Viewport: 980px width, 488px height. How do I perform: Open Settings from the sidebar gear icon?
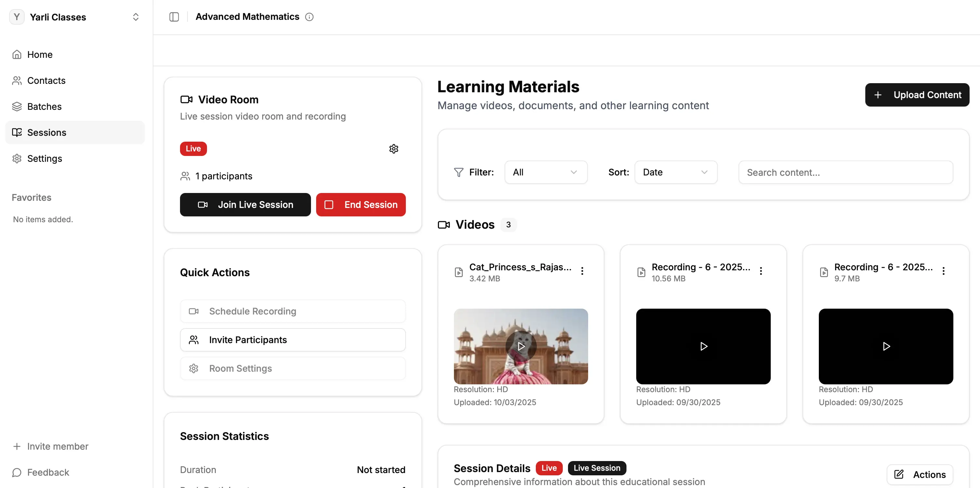coord(17,158)
